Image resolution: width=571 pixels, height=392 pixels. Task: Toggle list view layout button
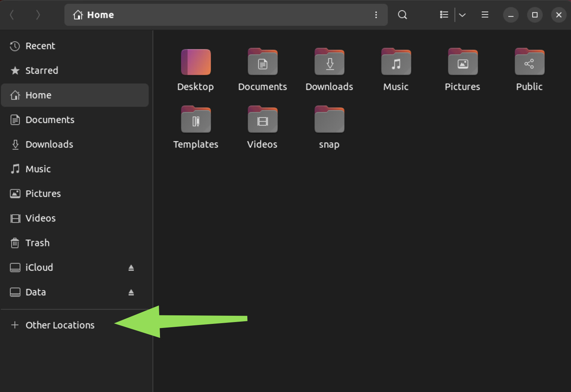coord(444,15)
